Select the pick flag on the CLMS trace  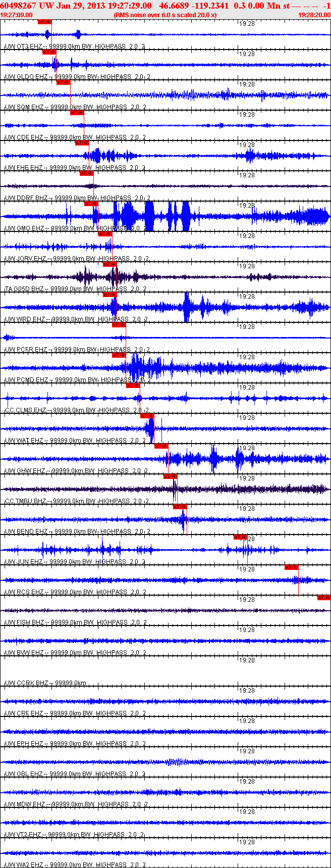pyautogui.click(x=133, y=385)
